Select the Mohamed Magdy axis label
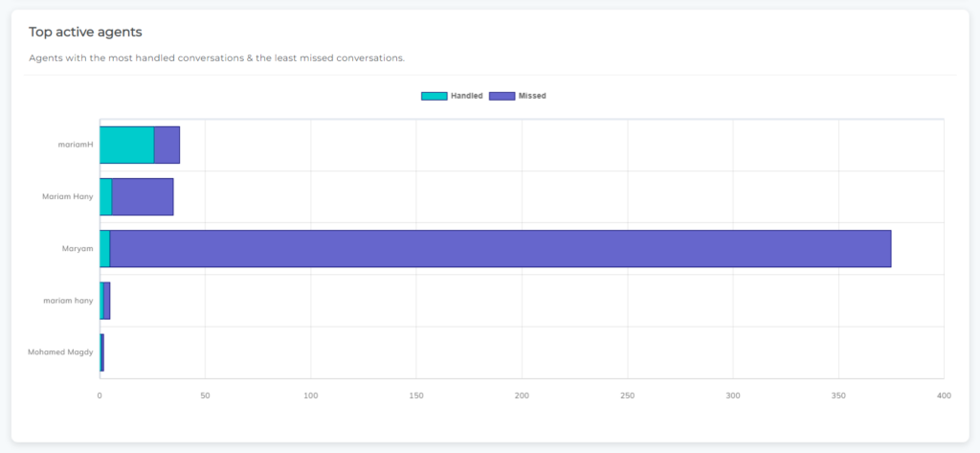This screenshot has width=980, height=453. pos(60,352)
